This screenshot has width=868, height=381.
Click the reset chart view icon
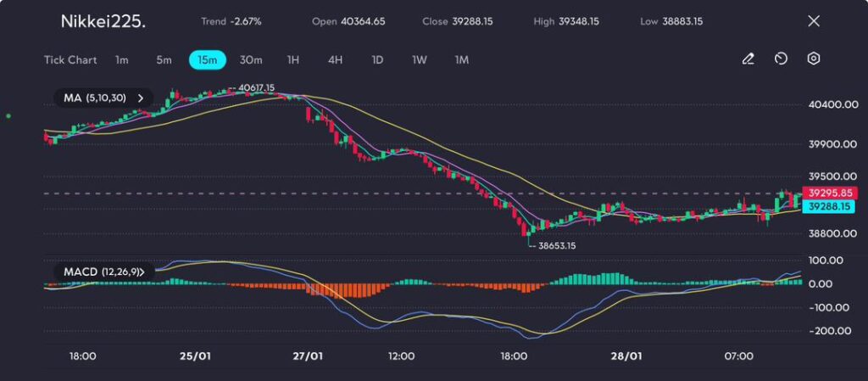781,59
